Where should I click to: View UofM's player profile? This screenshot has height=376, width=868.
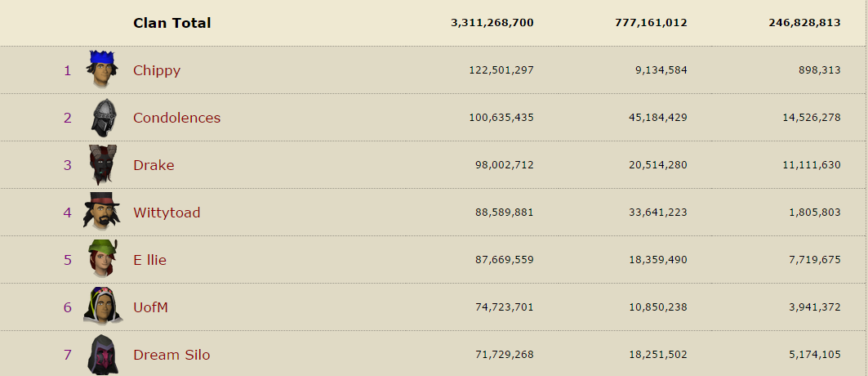pos(150,307)
